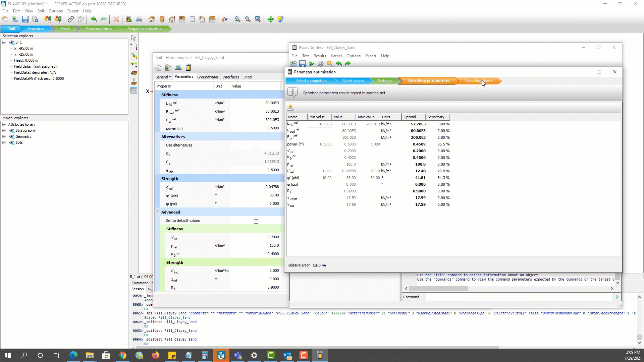Screen dimensions: 644x362
Task: Click the Undo green arrow in the main toolbar
Action: click(94, 19)
